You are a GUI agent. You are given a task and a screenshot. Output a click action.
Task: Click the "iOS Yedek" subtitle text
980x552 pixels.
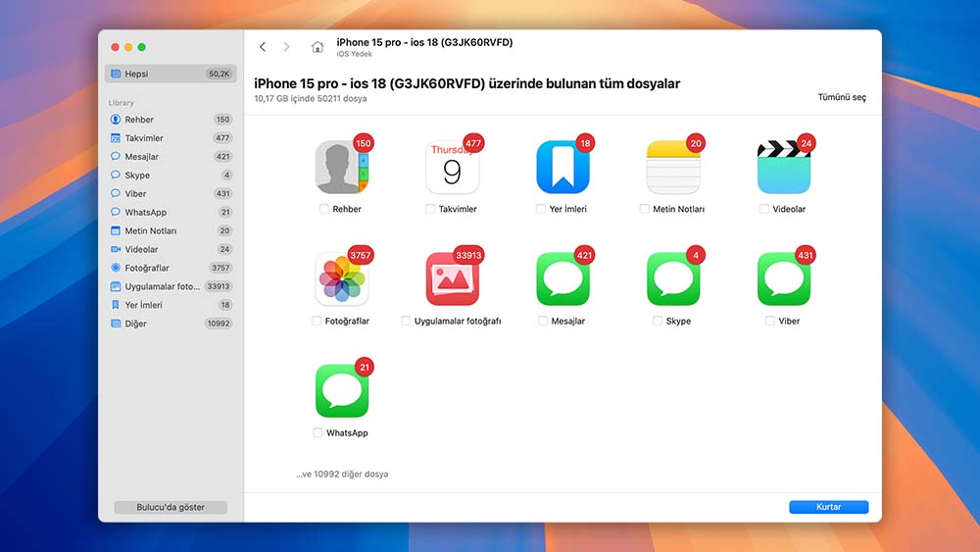tap(355, 54)
